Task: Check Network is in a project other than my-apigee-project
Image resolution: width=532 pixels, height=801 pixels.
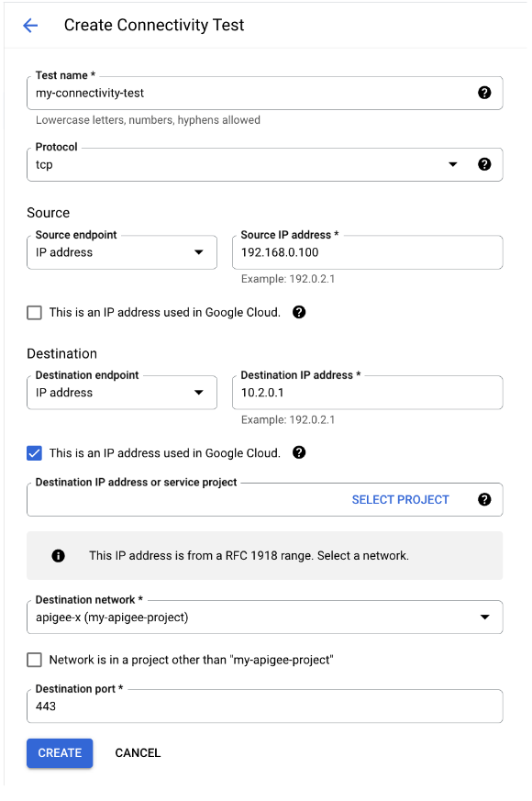Action: click(34, 658)
